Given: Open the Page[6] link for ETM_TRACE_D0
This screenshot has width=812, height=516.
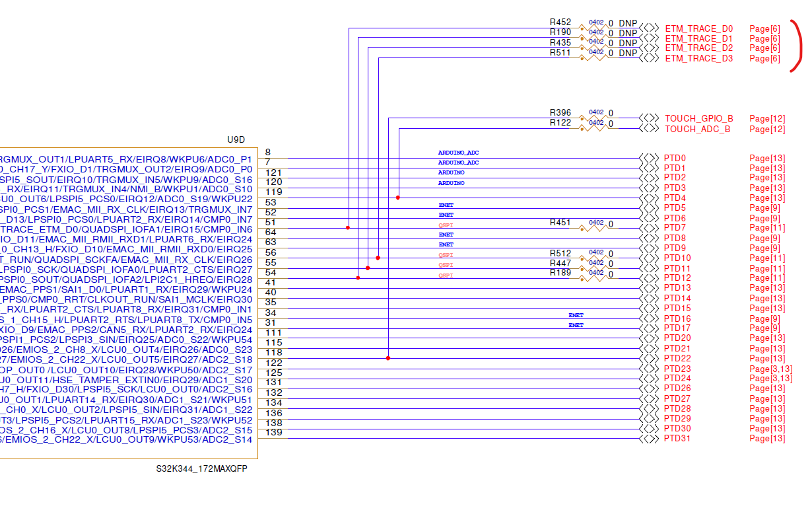Looking at the screenshot, I should [x=763, y=28].
